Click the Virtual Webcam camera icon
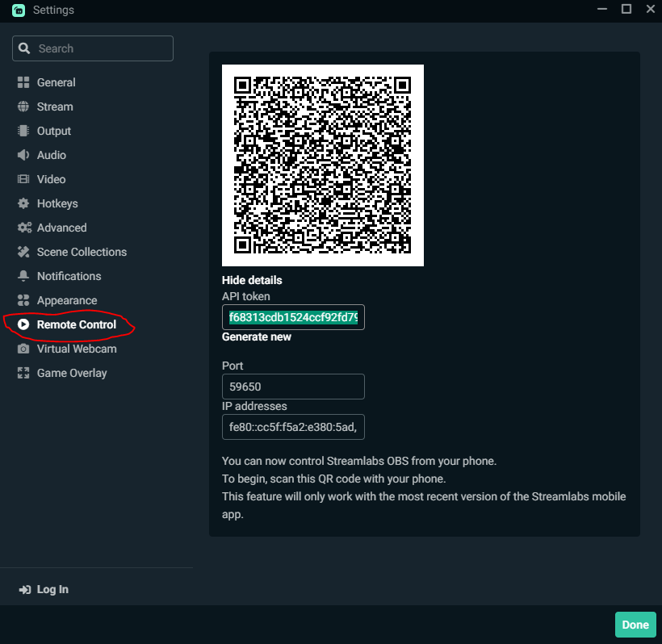 (x=23, y=349)
